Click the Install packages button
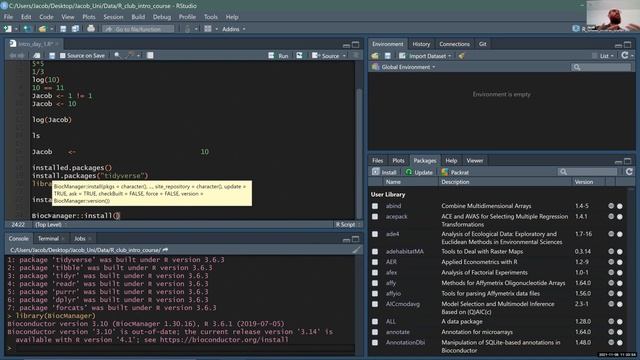This screenshot has width=640, height=360. coord(384,172)
